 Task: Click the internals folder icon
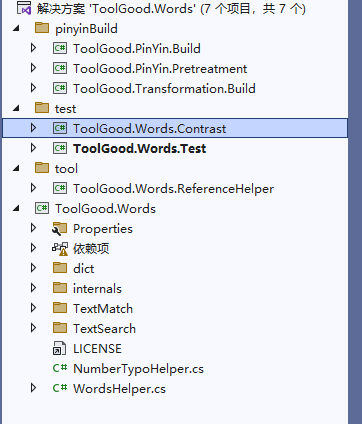(x=60, y=288)
